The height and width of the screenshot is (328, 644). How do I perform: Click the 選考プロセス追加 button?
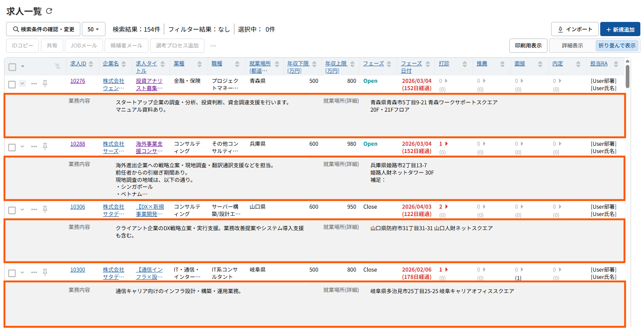pos(177,45)
